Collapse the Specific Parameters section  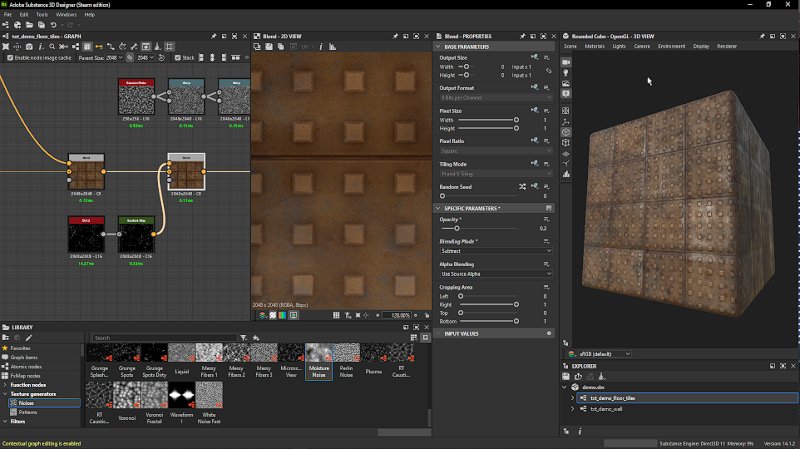(x=437, y=208)
